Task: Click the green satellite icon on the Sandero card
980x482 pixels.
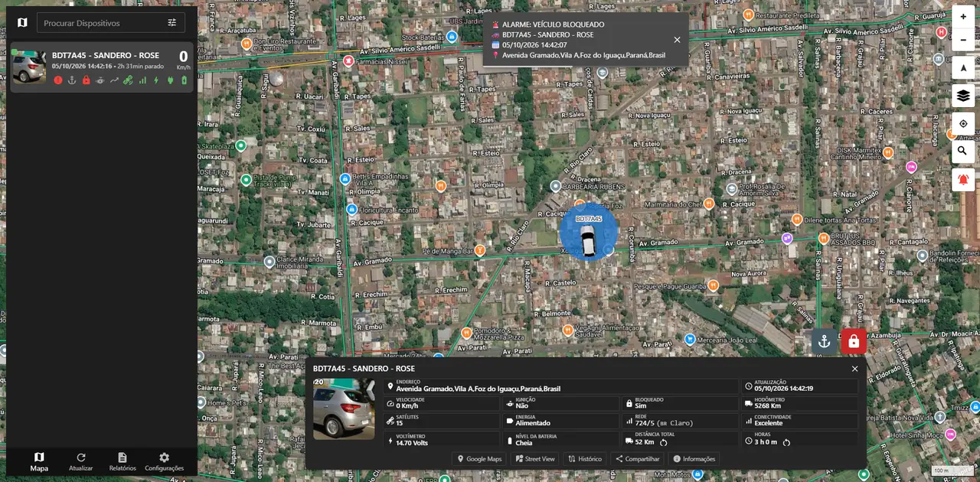Action: pyautogui.click(x=128, y=80)
